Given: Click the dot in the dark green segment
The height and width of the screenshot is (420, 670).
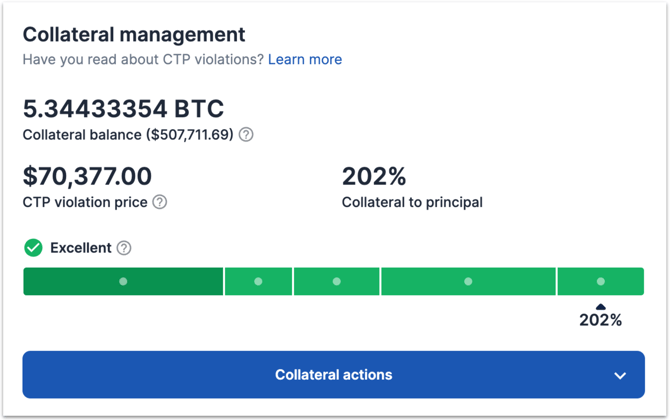Looking at the screenshot, I should [x=123, y=282].
